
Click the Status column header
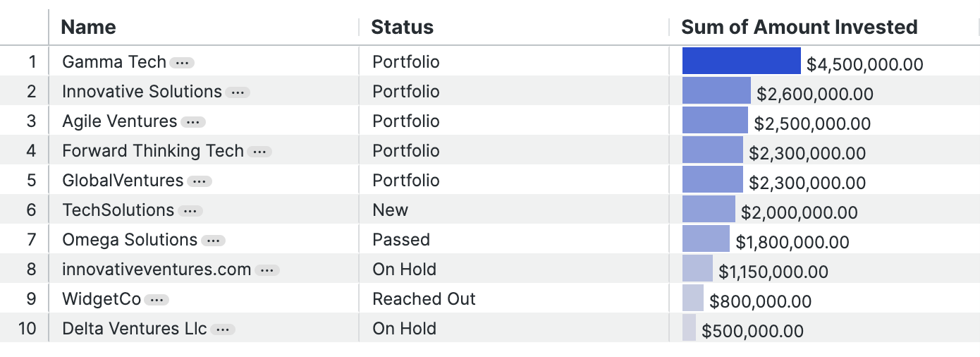tap(402, 28)
